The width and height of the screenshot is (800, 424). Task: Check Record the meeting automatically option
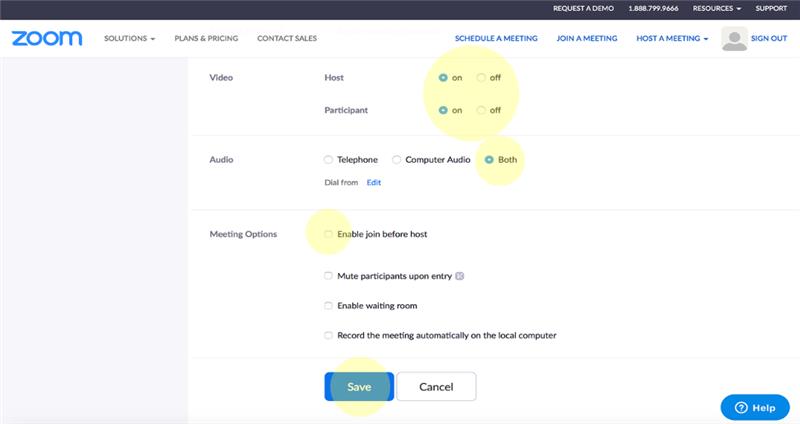[x=328, y=335]
